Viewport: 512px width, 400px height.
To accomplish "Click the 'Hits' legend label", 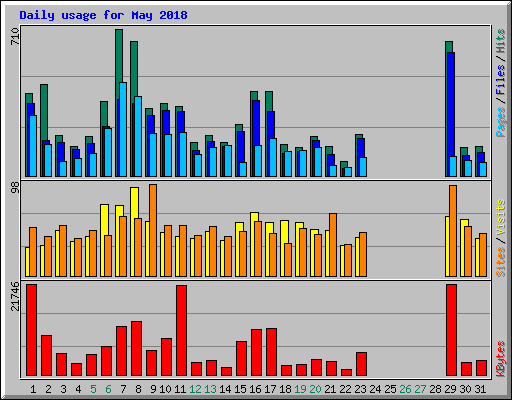I will coord(501,41).
